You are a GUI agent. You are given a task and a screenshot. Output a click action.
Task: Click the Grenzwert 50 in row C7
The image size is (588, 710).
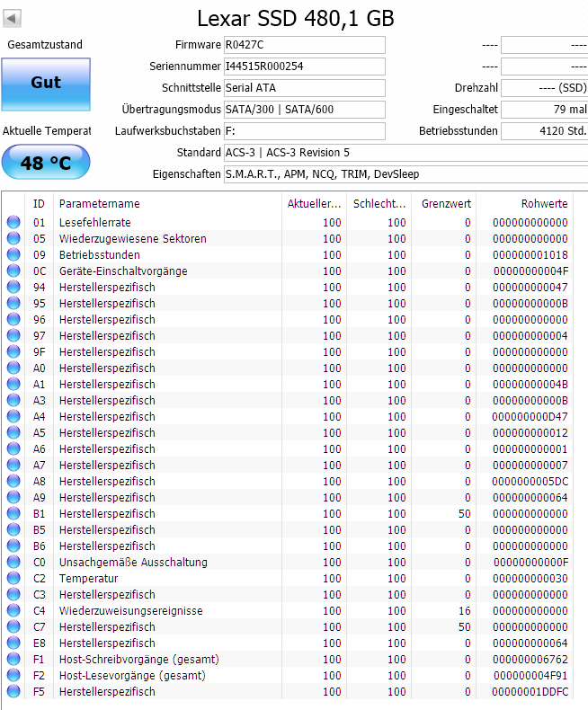465,627
